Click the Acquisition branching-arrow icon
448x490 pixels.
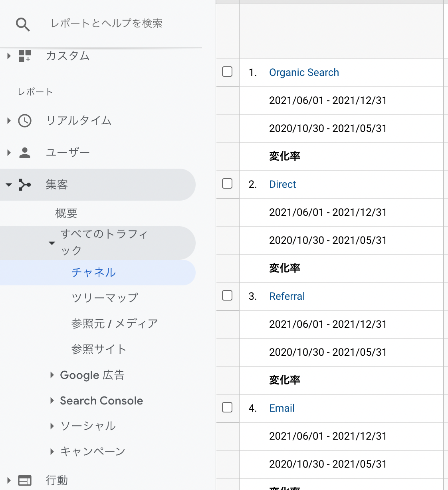click(x=25, y=185)
